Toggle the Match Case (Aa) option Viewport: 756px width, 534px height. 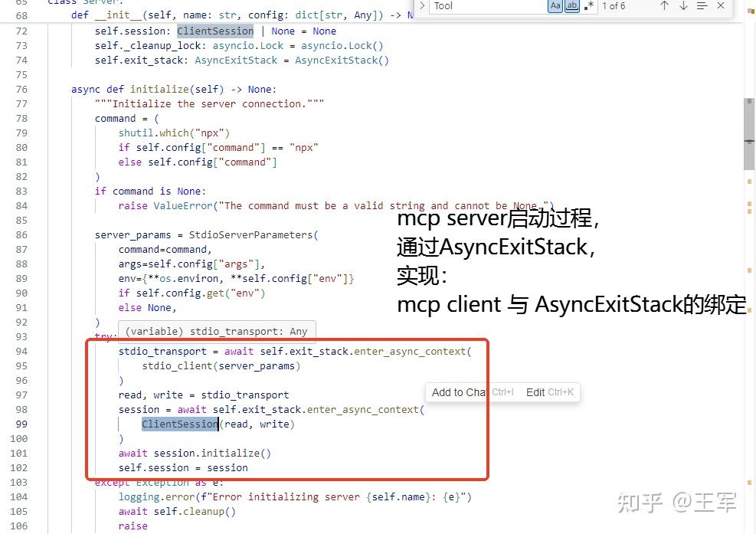(555, 6)
